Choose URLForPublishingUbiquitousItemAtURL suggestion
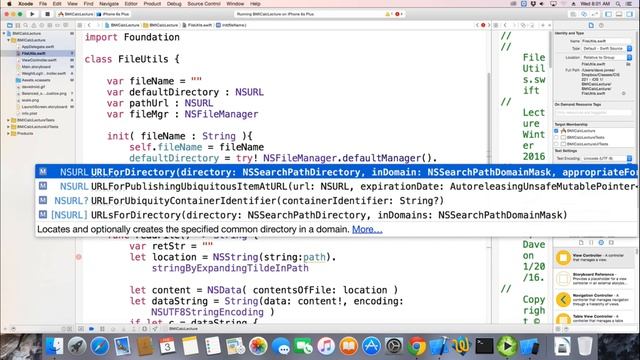The height and width of the screenshot is (360, 640). tap(336, 186)
